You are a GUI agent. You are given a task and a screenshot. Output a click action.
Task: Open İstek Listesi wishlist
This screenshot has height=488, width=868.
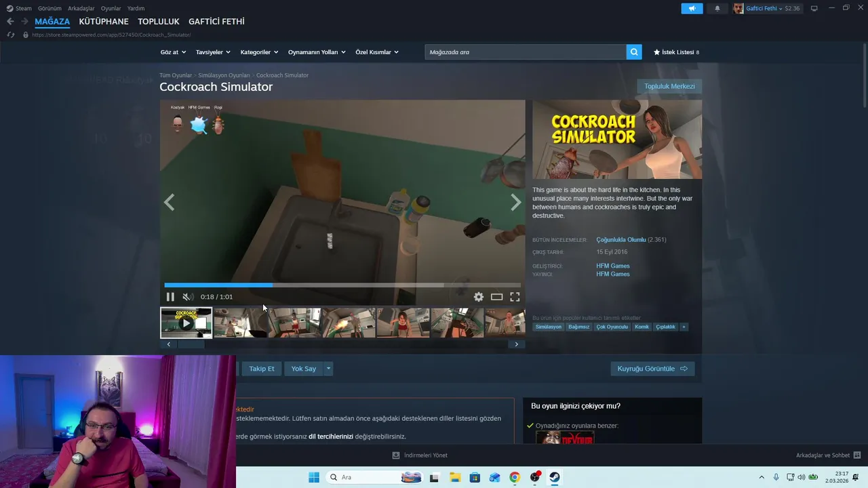point(676,52)
